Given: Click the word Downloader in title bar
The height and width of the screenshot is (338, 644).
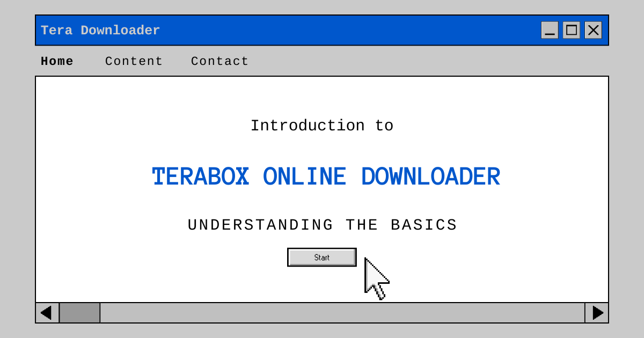Looking at the screenshot, I should point(120,31).
